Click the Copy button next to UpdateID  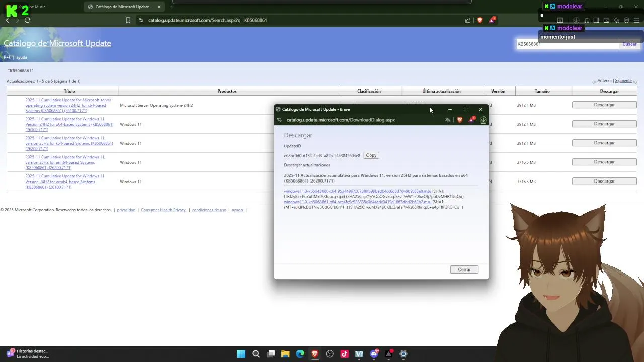(x=371, y=155)
